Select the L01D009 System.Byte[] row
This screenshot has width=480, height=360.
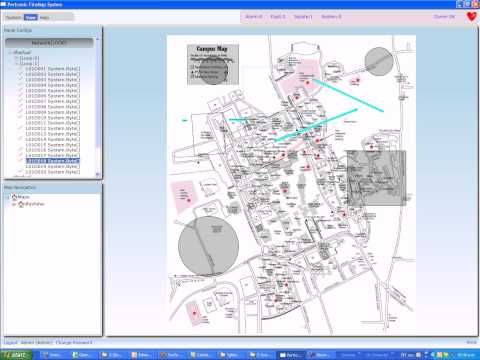[53, 112]
